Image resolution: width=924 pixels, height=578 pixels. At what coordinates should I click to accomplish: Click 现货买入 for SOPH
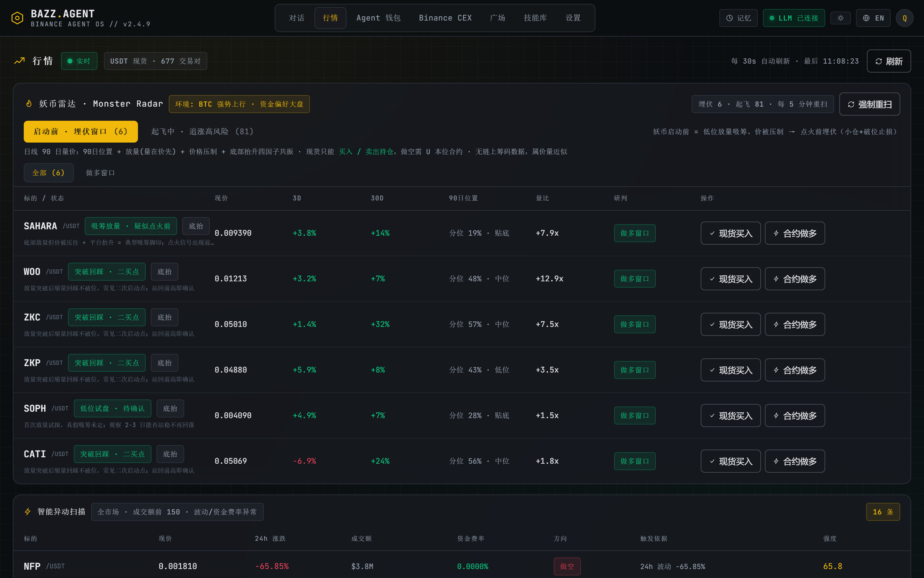coord(731,416)
